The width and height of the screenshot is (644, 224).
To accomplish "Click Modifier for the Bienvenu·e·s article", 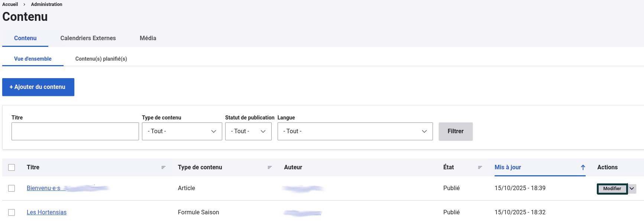I will [x=612, y=189].
